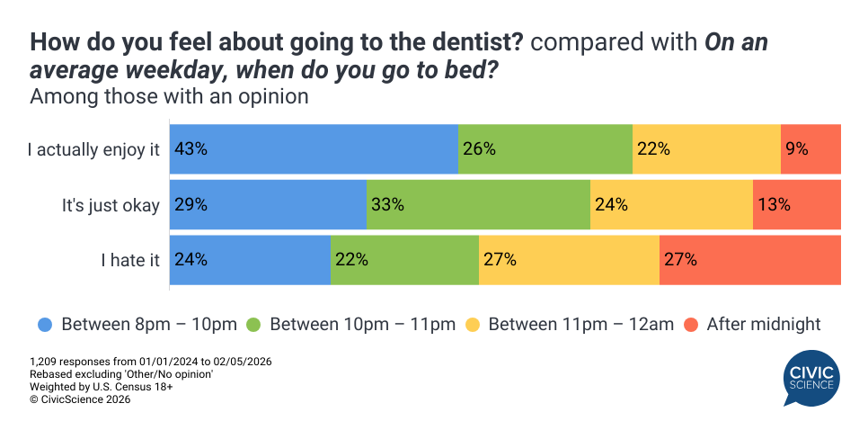Click the 'After midnight' legend text
The image size is (868, 430).
[x=764, y=324]
